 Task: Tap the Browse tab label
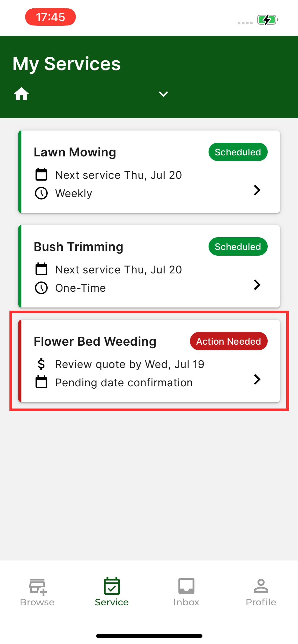pos(37,602)
